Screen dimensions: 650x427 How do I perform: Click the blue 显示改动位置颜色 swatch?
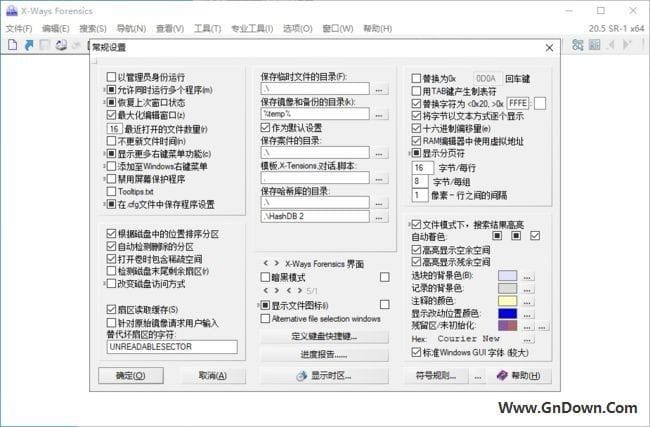pyautogui.click(x=507, y=313)
